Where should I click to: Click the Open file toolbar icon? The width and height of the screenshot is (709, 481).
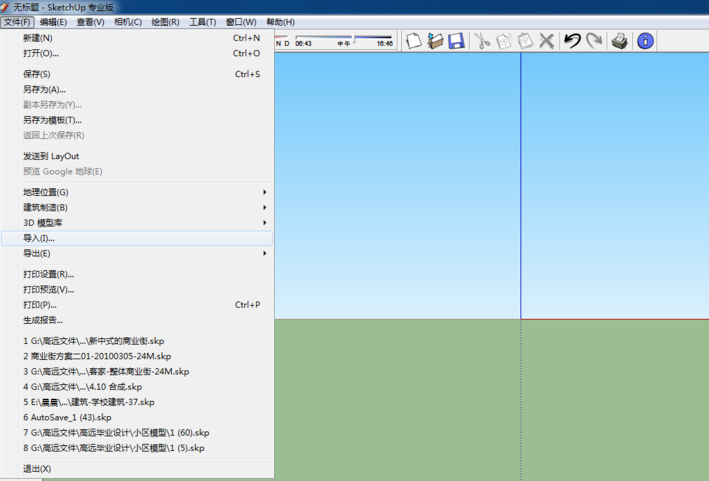pyautogui.click(x=435, y=41)
